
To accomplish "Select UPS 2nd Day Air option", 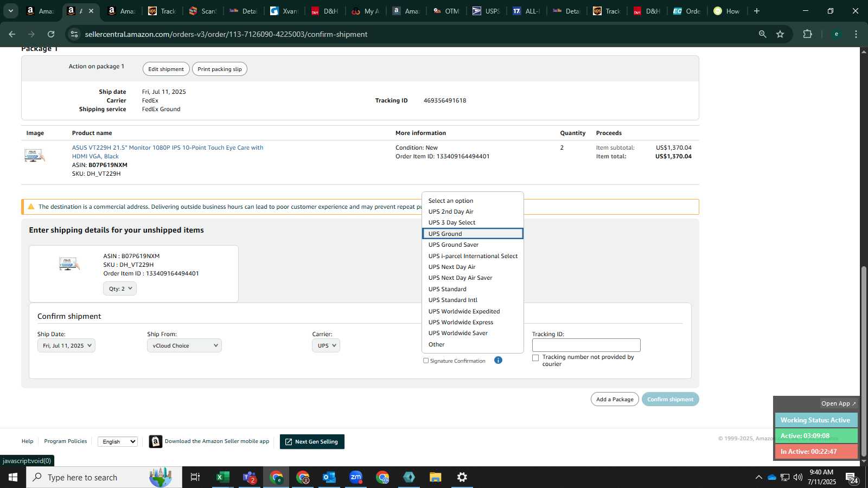I will (473, 211).
